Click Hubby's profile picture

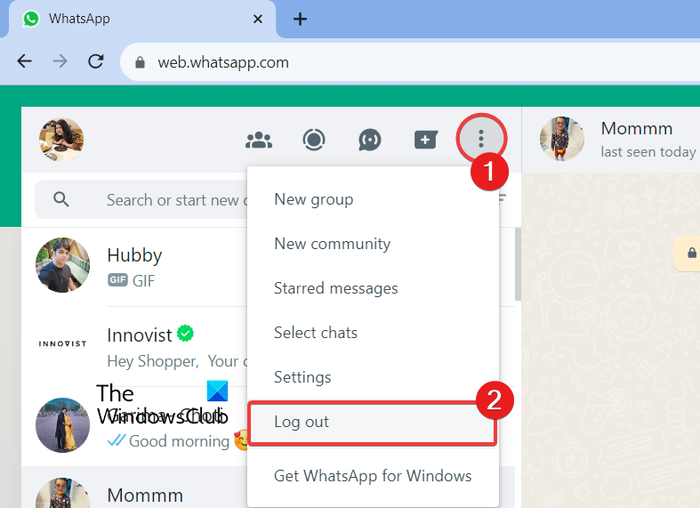tap(62, 265)
